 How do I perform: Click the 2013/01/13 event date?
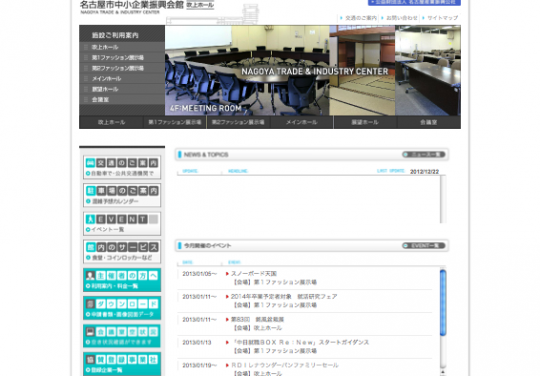pyautogui.click(x=197, y=342)
